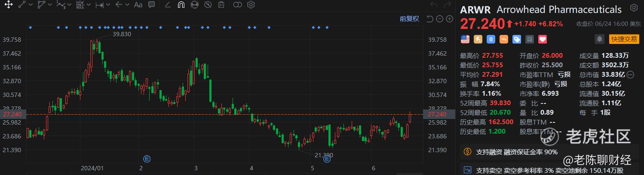The width and height of the screenshot is (644, 175).
Task: Click the blue price tag icon
Action: 517,39
